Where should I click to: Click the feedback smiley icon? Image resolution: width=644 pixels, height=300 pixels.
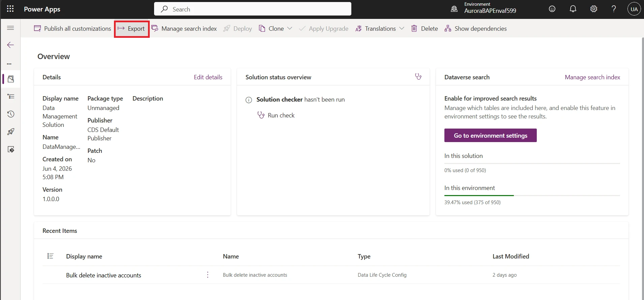552,9
